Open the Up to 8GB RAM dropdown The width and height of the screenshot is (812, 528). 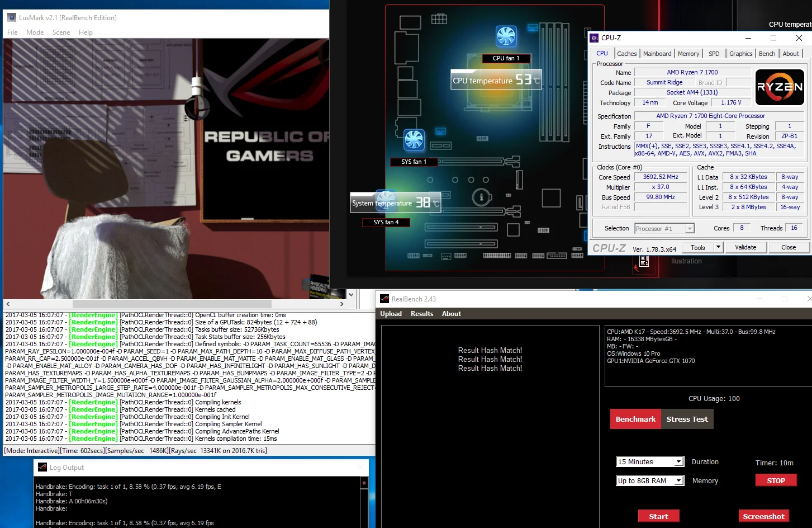pos(650,480)
